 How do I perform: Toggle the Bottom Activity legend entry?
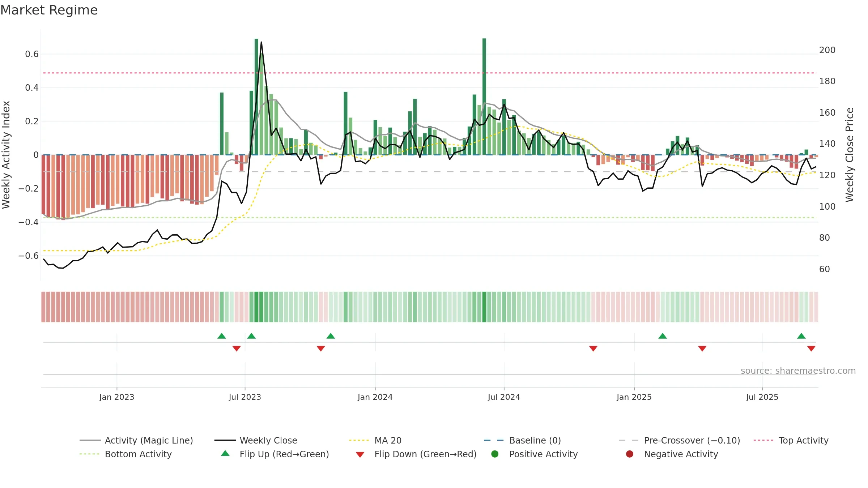tap(125, 454)
